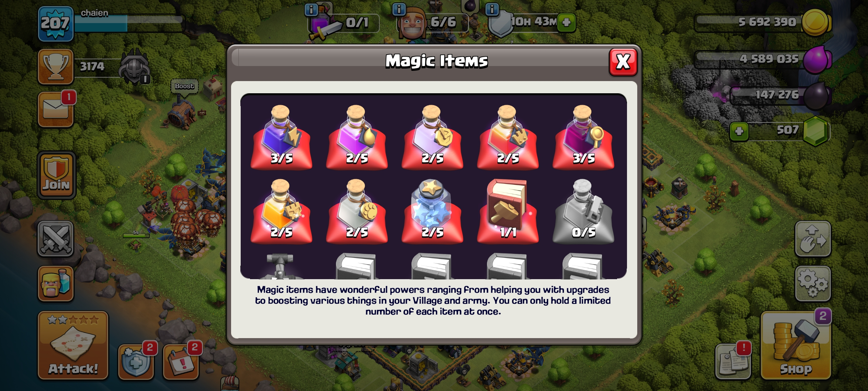868x391 pixels.
Task: Select the Super Potion with glowing crown
Action: (281, 211)
